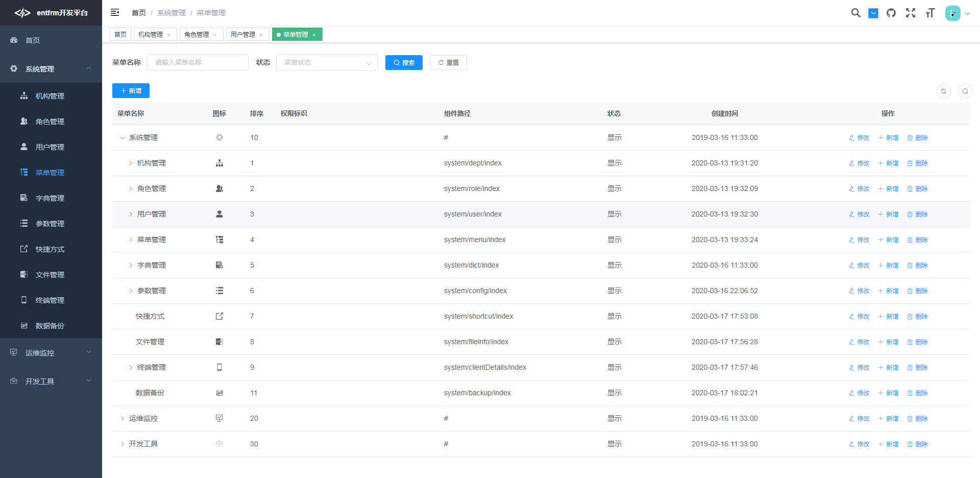The image size is (980, 478).
Task: Open 角色管理 in the sidebar
Action: click(51, 122)
